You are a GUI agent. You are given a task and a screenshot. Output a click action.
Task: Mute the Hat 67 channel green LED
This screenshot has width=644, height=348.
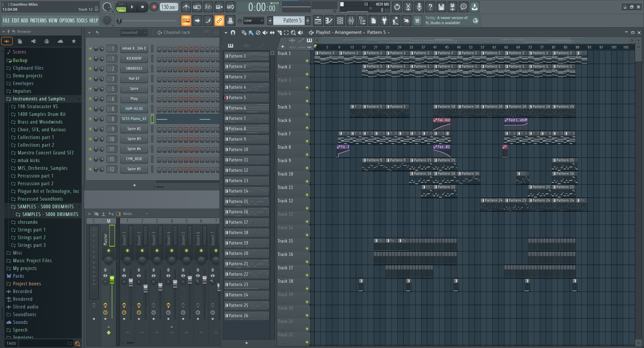90,79
